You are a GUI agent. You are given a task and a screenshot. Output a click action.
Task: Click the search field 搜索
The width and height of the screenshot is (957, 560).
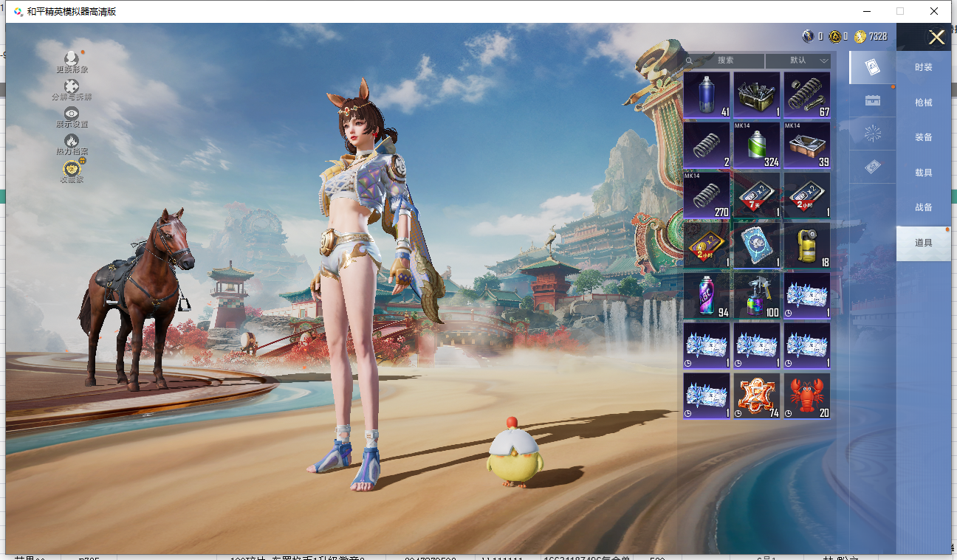pyautogui.click(x=724, y=61)
